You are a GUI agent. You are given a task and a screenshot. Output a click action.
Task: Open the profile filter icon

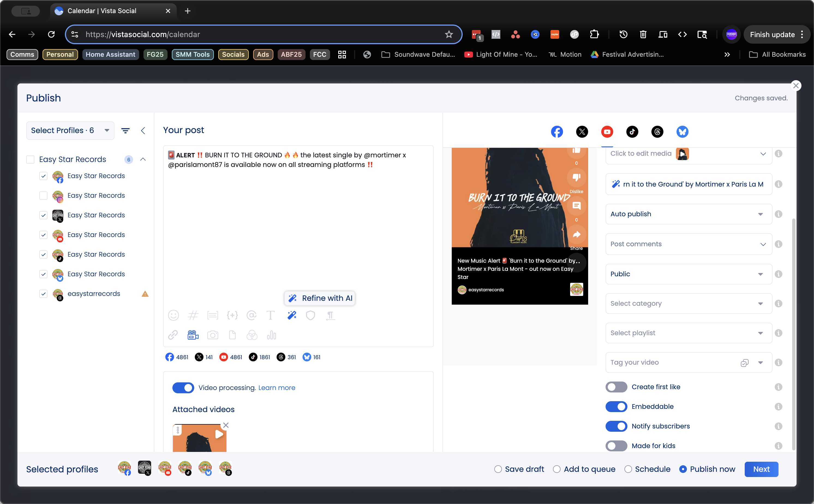(125, 131)
